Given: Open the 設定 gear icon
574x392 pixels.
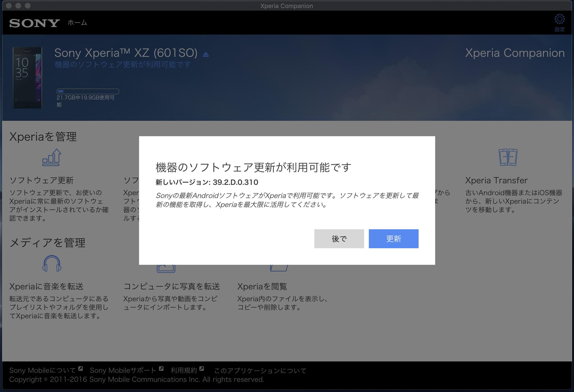Looking at the screenshot, I should click(x=559, y=19).
